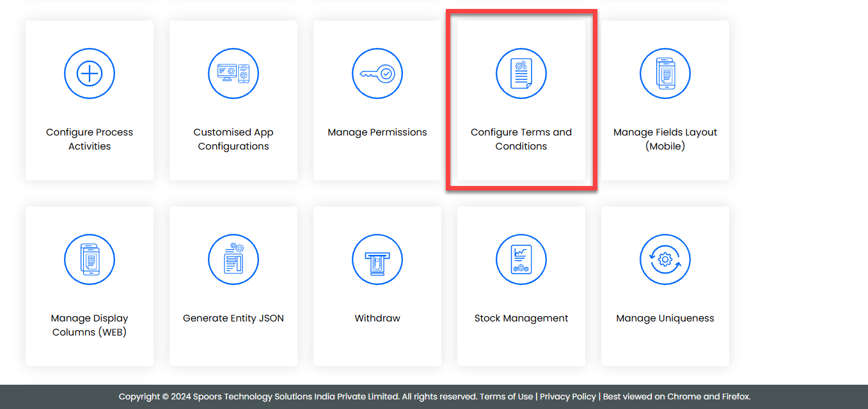Click the Manage Fields Layout mobile icon

665,73
